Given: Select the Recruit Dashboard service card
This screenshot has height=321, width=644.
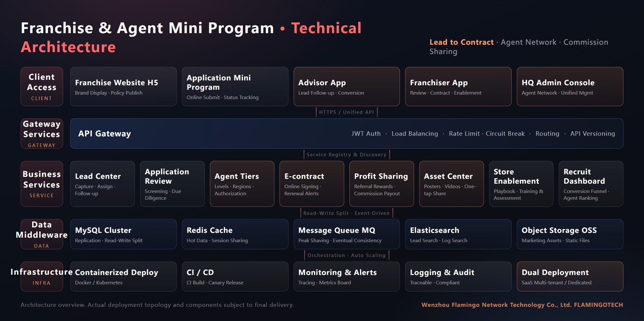Looking at the screenshot, I should pos(591,184).
